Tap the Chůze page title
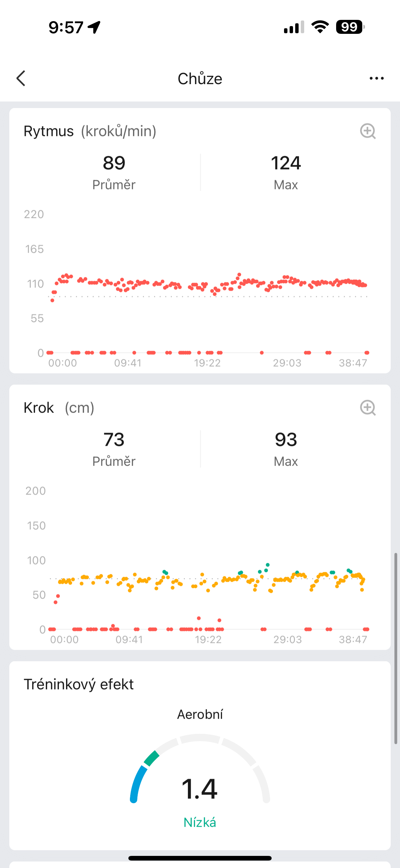 (200, 79)
